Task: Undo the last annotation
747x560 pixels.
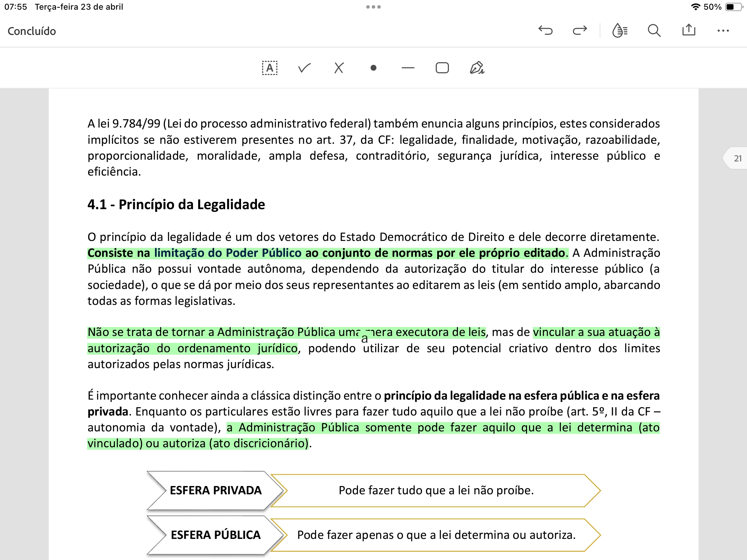Action: pyautogui.click(x=545, y=30)
